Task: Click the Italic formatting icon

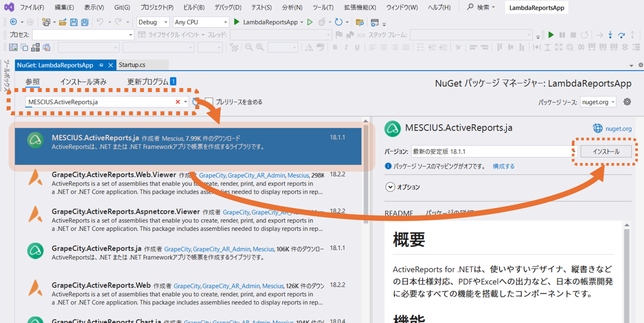Action: click(x=346, y=47)
